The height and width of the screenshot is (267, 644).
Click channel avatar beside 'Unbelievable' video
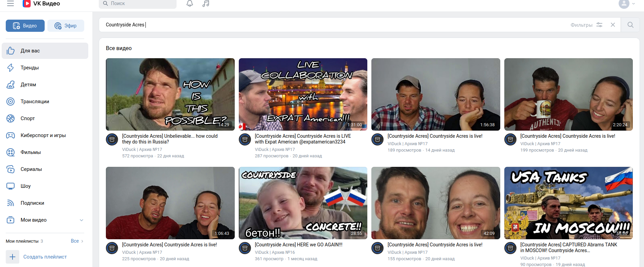point(112,139)
